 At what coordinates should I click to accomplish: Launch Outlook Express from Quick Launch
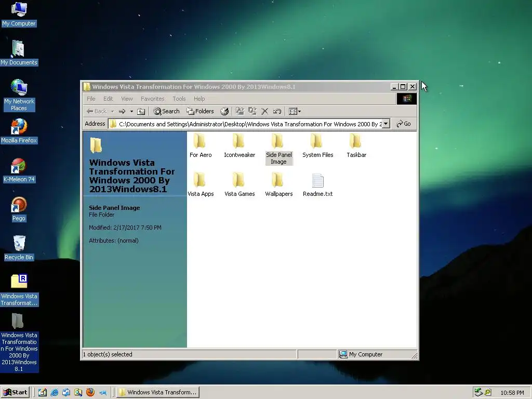click(x=66, y=392)
